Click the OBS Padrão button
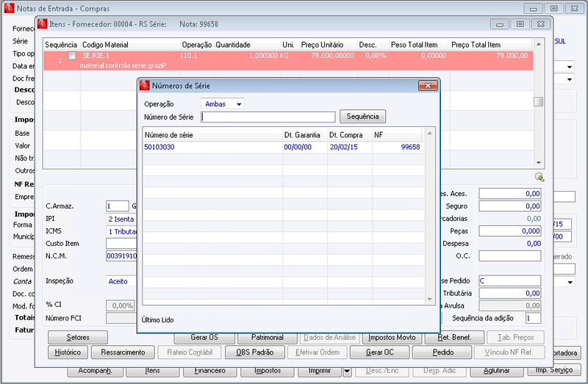This screenshot has width=588, height=384. pyautogui.click(x=255, y=352)
